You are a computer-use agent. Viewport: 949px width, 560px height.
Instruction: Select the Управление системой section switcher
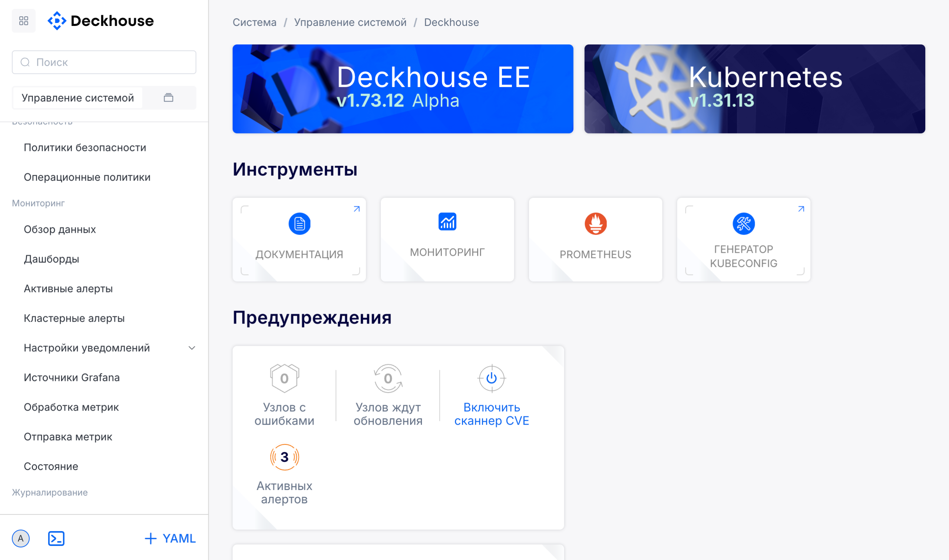pyautogui.click(x=78, y=98)
